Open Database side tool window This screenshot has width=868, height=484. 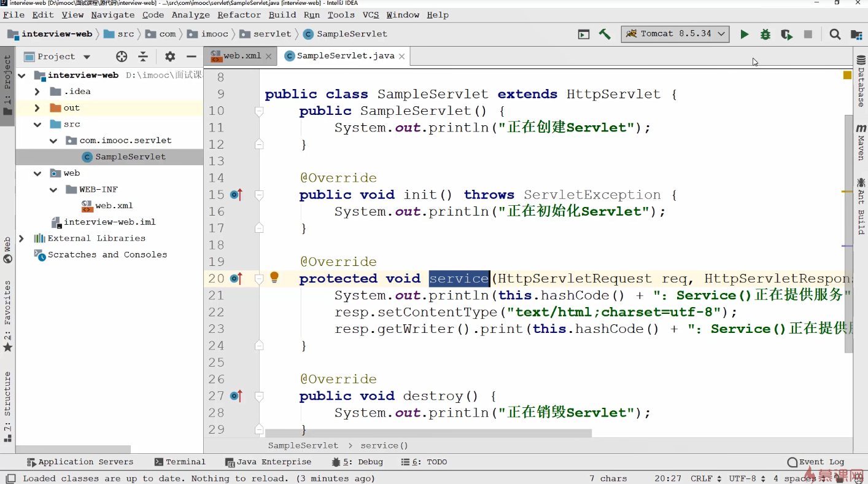861,81
